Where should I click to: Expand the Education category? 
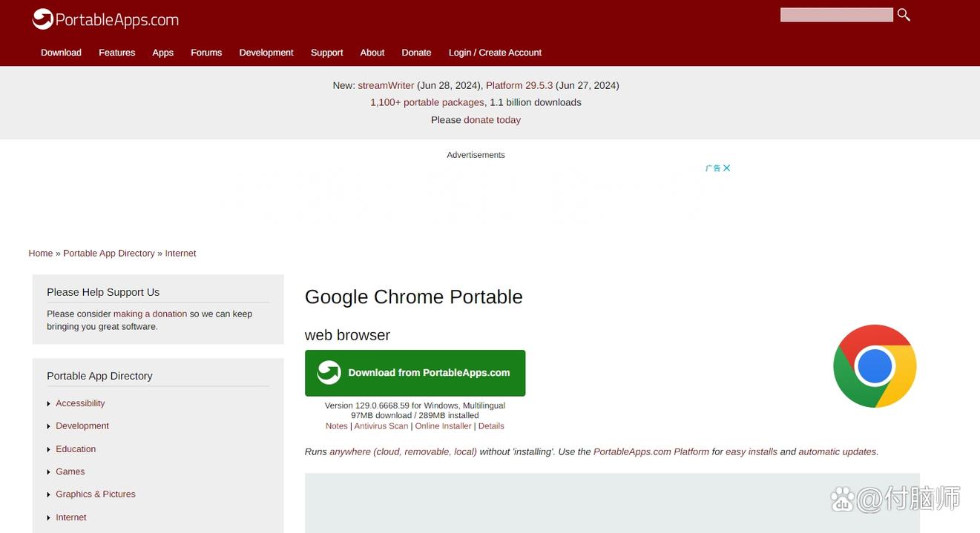tap(76, 449)
